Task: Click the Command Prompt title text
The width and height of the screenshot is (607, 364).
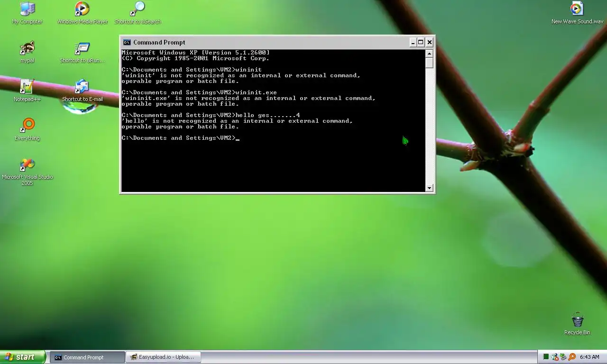Action: 159,42
